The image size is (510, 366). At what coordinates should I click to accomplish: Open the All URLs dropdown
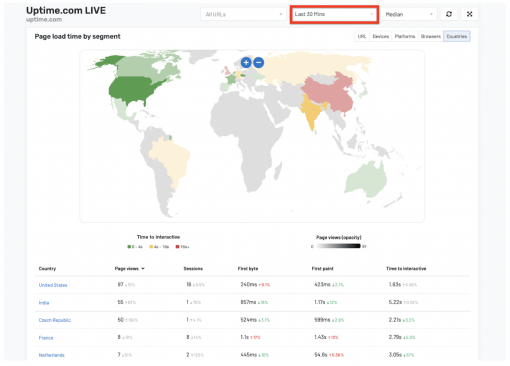click(x=243, y=14)
